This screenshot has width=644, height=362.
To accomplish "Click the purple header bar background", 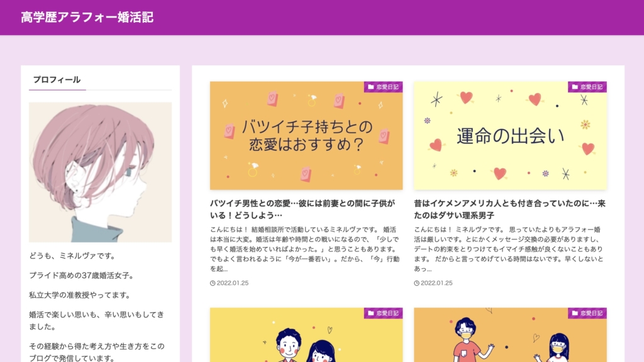I will pos(394,17).
